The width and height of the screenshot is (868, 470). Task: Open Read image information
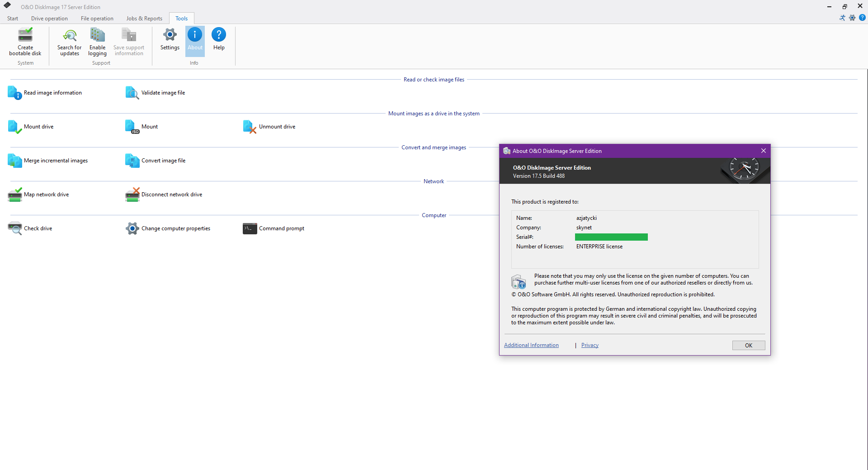45,93
